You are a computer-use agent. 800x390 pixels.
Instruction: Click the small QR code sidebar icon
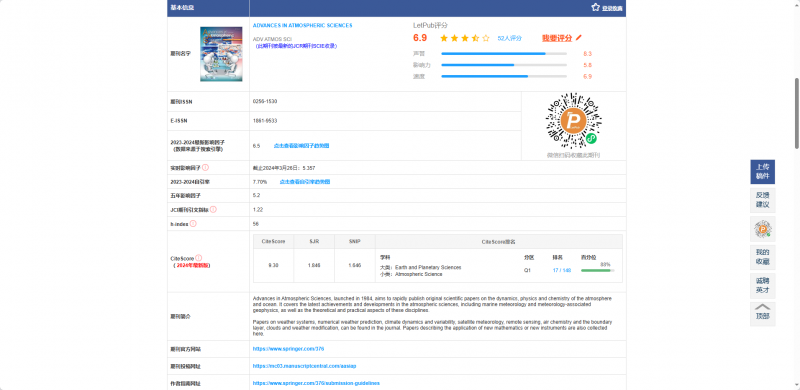[763, 229]
